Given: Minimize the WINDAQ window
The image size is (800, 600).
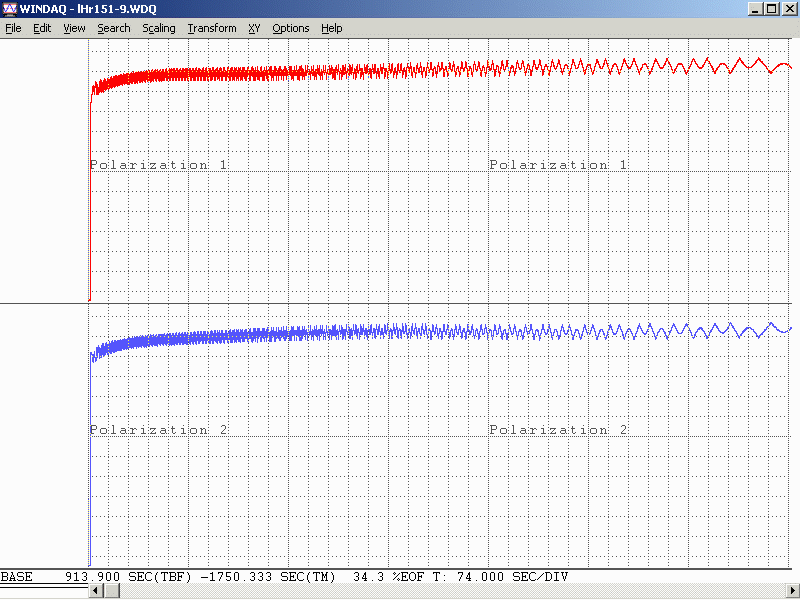Looking at the screenshot, I should pos(754,9).
